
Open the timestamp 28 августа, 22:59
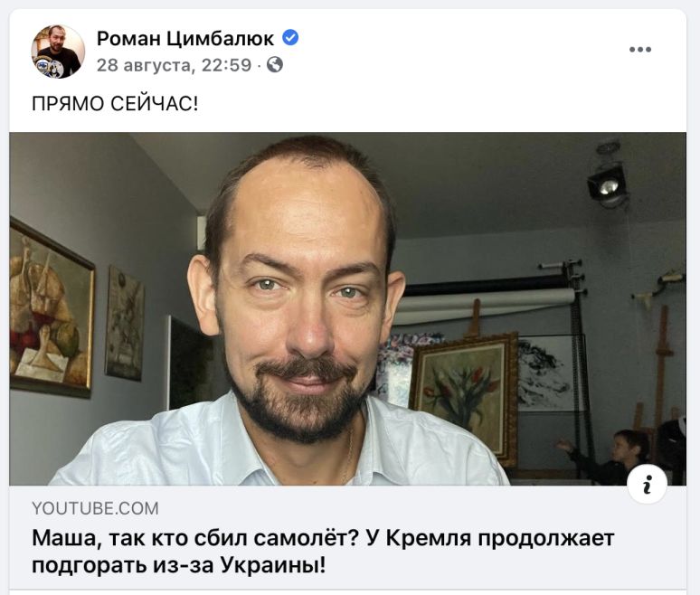(175, 65)
